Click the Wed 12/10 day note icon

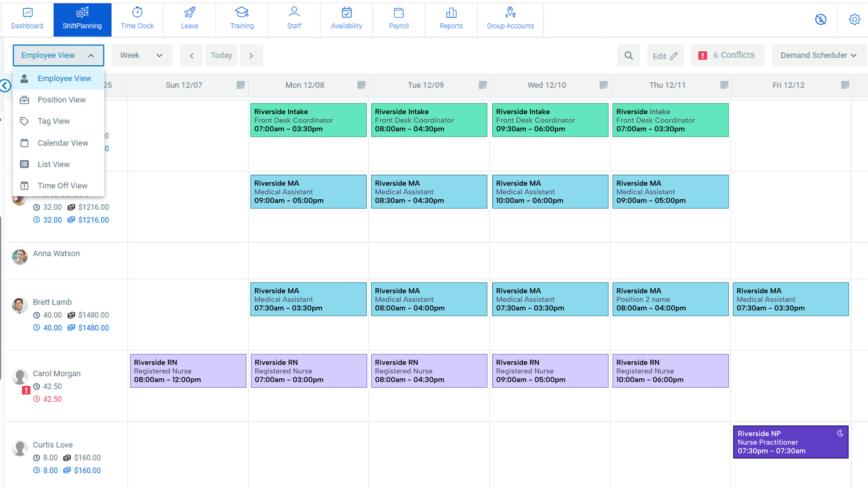click(603, 85)
